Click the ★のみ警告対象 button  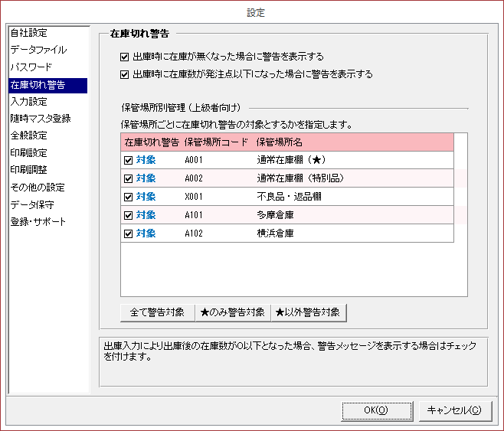pyautogui.click(x=233, y=312)
